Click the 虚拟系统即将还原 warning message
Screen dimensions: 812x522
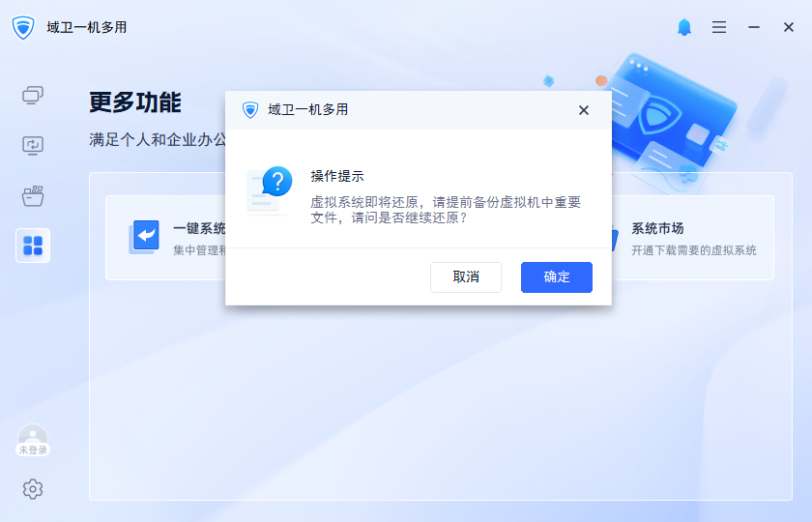[x=446, y=210]
